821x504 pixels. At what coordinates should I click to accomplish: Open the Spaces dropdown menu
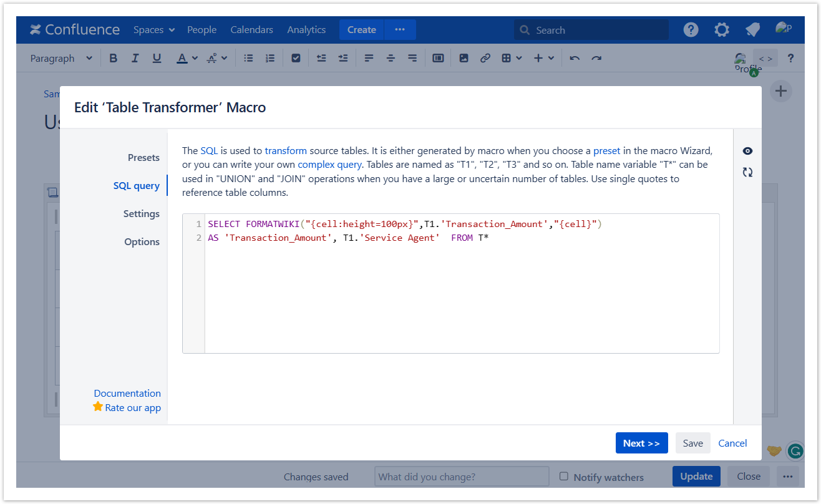(153, 29)
